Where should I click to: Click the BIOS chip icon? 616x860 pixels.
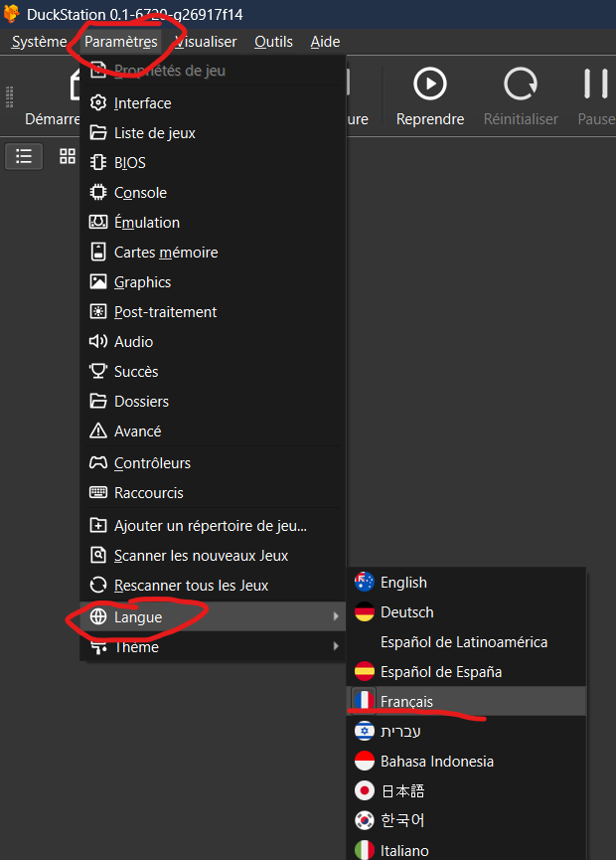(98, 162)
